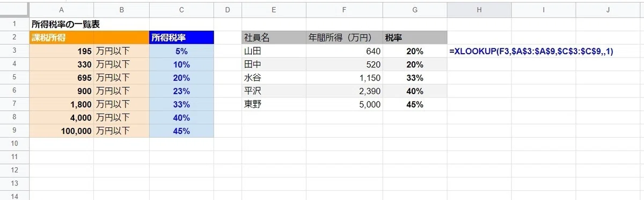Click the cell containing 1,150
The image size is (644, 200).
coord(344,77)
